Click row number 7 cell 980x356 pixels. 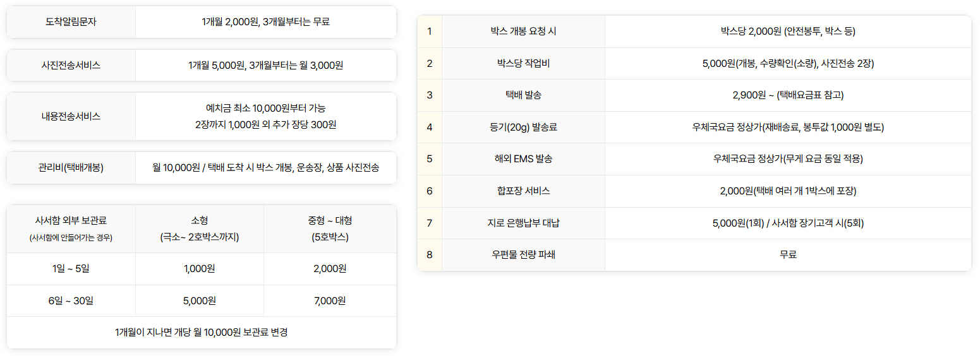click(x=430, y=223)
